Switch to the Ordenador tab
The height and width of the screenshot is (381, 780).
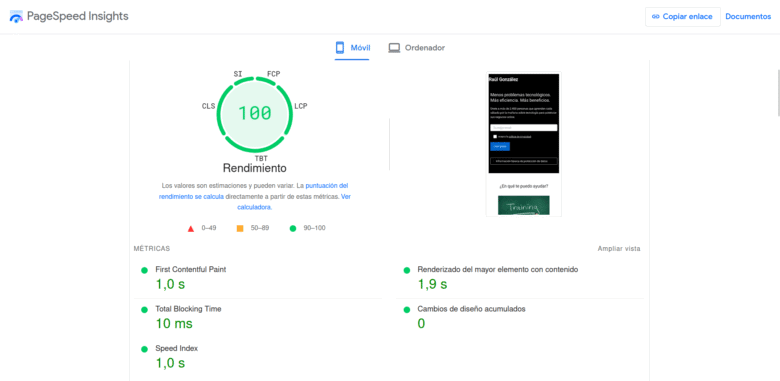coord(416,48)
